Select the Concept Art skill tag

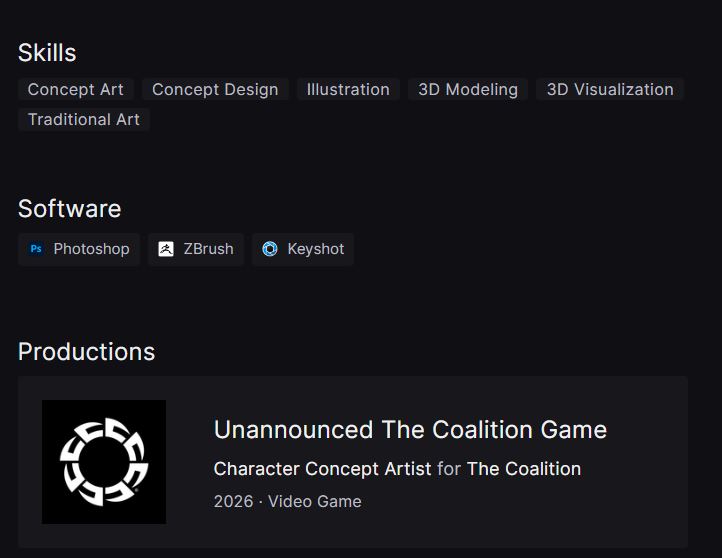click(x=76, y=89)
